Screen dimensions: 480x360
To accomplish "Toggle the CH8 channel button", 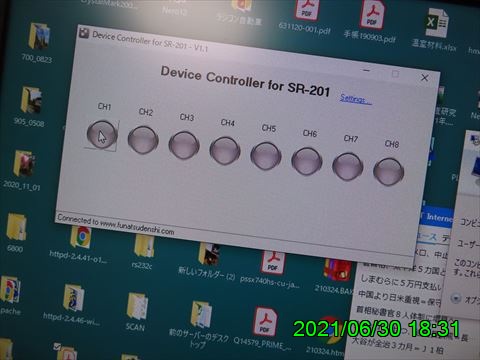I will click(389, 172).
